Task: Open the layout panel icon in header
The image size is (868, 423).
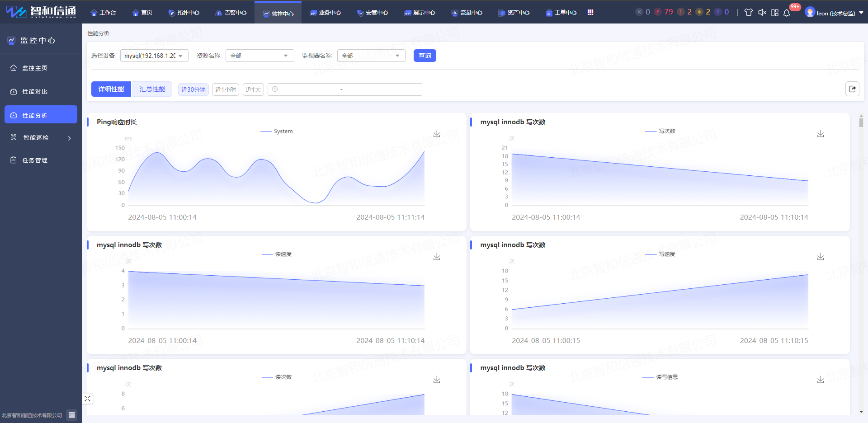Action: click(x=775, y=12)
